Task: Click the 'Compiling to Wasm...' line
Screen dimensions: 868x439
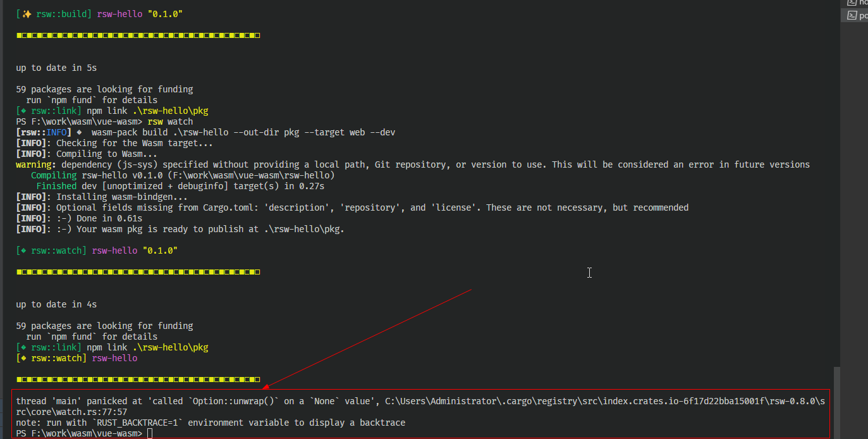Action: (x=87, y=154)
